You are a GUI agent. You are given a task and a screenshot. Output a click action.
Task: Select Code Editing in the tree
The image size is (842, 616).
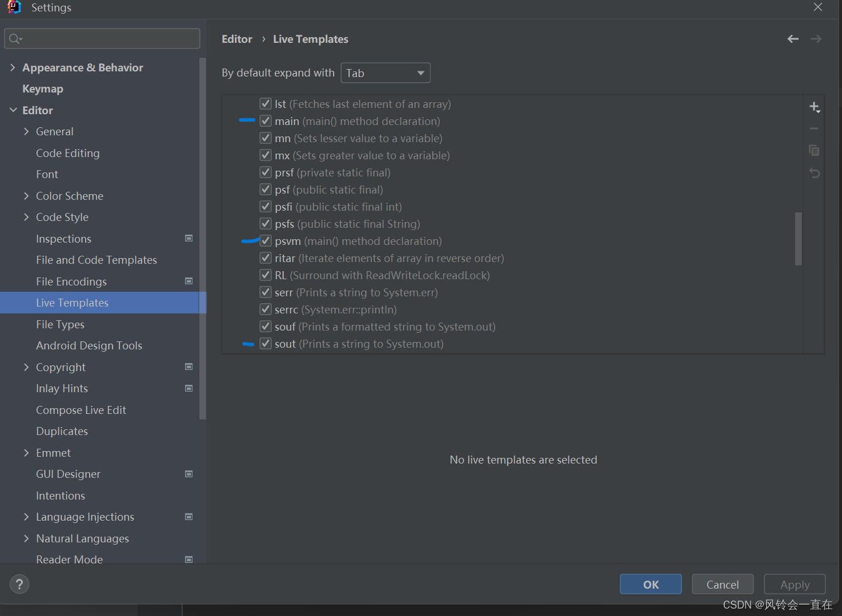[x=68, y=153]
